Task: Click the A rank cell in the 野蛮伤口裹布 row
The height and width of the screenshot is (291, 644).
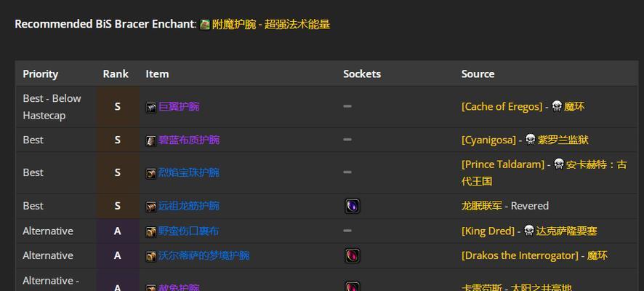Action: pyautogui.click(x=118, y=231)
